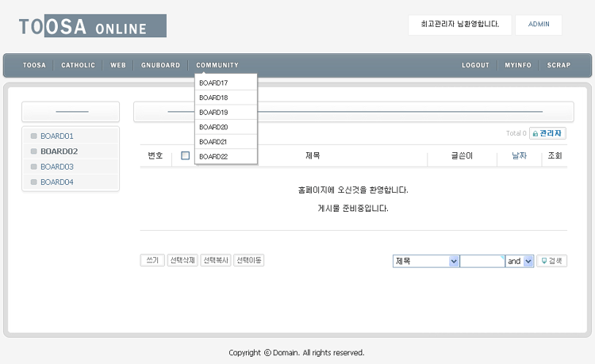Open BOARD01 in the left sidebar

point(57,136)
